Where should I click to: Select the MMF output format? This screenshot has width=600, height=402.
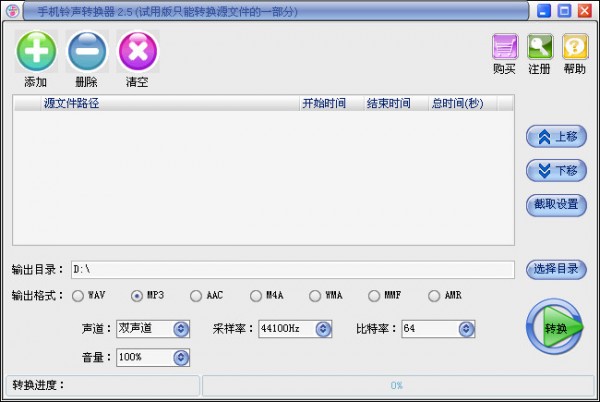tap(373, 296)
